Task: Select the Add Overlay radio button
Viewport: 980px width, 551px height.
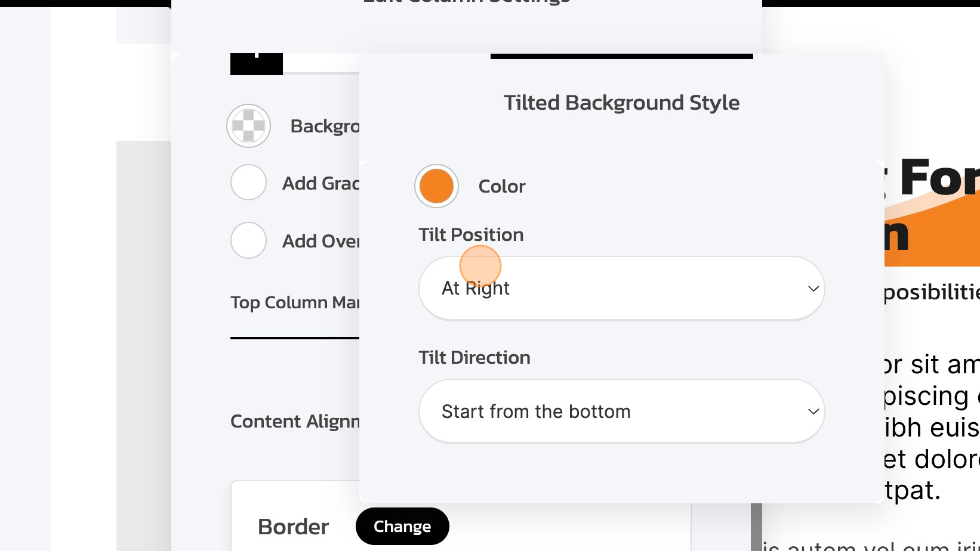Action: (248, 240)
